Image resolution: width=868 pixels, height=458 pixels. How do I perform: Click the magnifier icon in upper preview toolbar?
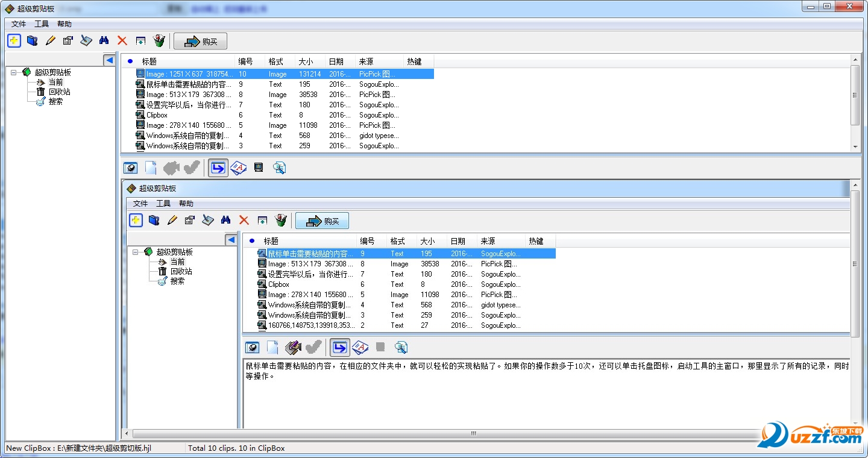[x=279, y=168]
